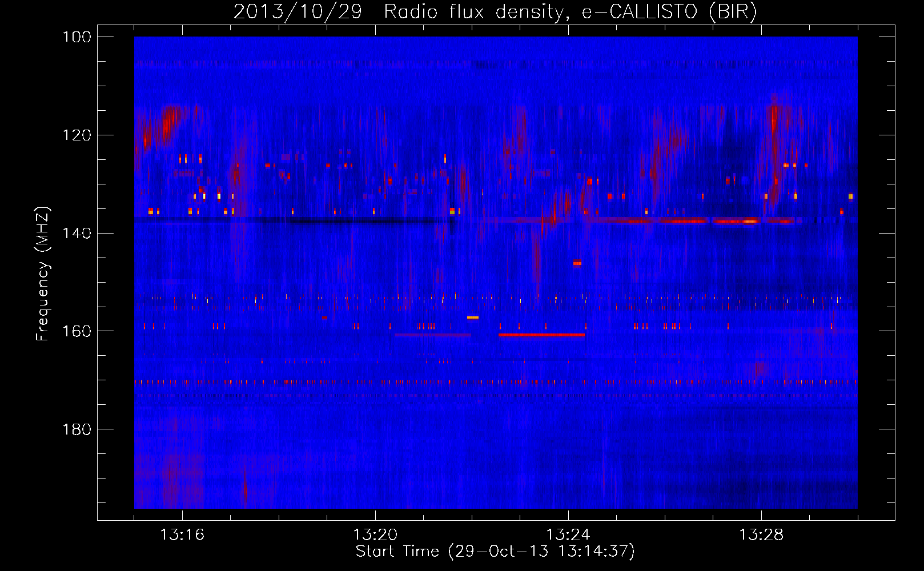Click the plot title '2013/10/29 Radio flux density'
The width and height of the screenshot is (924, 571).
coord(495,12)
